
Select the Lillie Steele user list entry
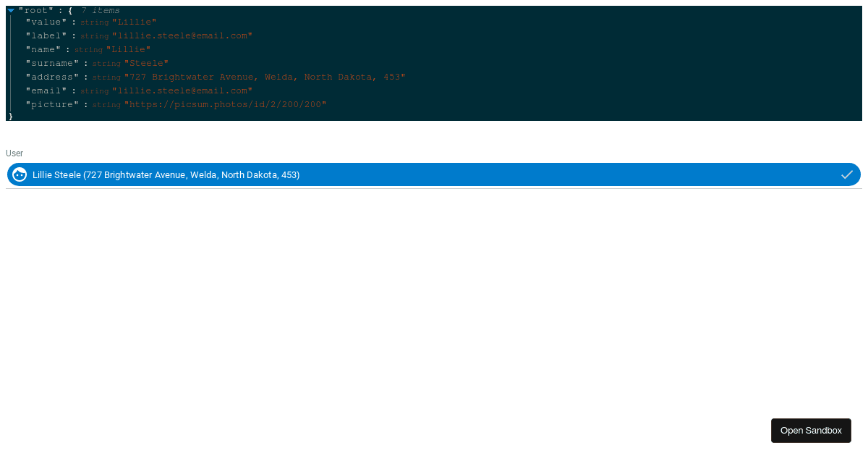(x=166, y=174)
